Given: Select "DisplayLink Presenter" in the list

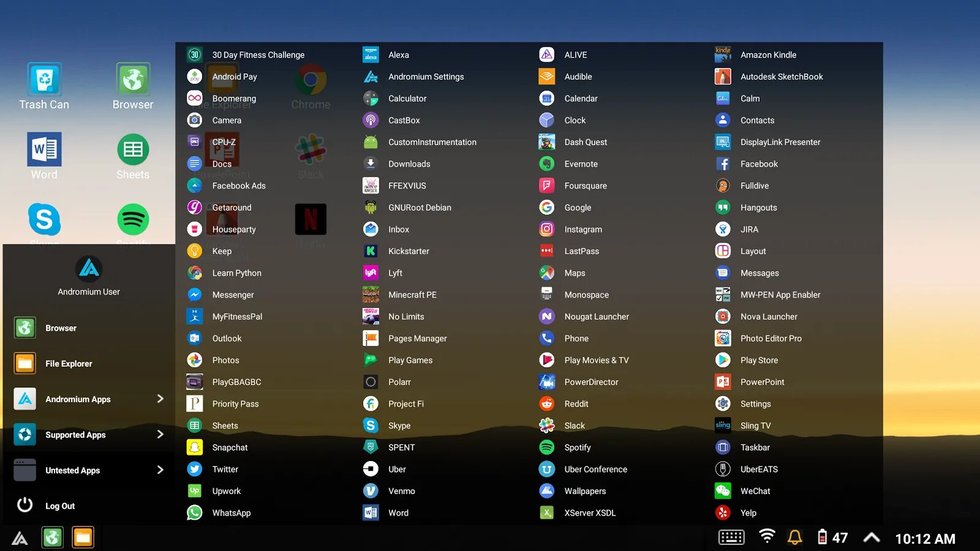Looking at the screenshot, I should pyautogui.click(x=768, y=141).
